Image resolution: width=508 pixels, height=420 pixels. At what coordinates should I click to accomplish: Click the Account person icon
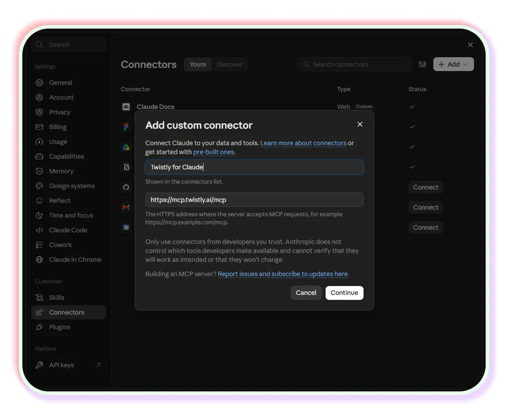tap(39, 97)
